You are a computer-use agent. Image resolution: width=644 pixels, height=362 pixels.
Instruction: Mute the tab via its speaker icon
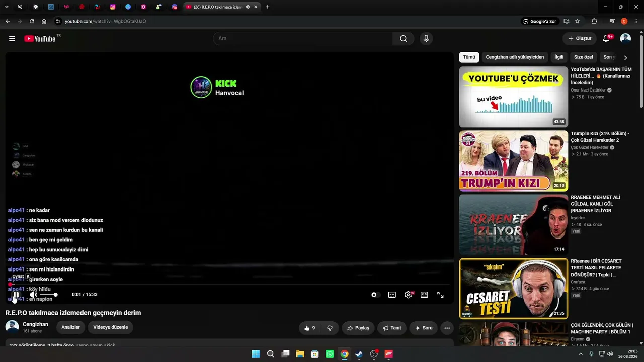point(248,7)
